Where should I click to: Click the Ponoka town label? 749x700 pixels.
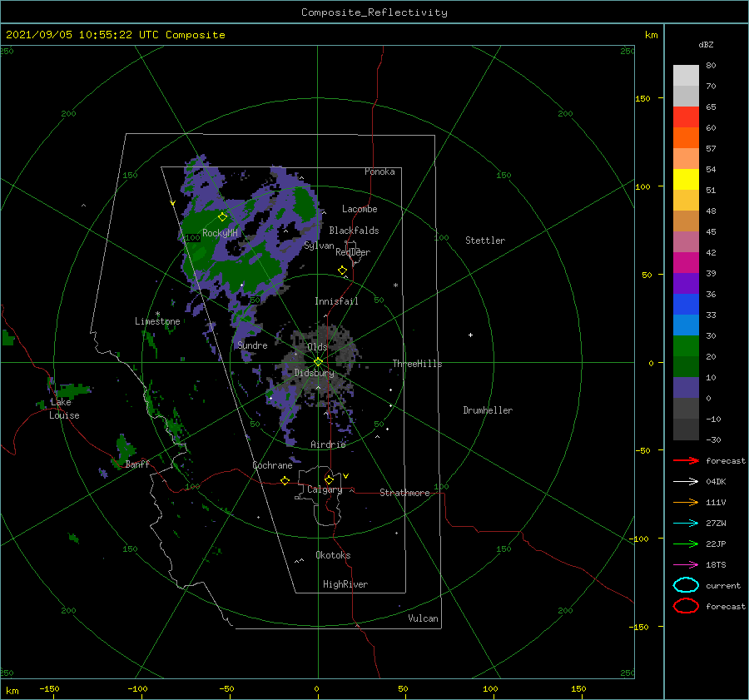point(379,171)
